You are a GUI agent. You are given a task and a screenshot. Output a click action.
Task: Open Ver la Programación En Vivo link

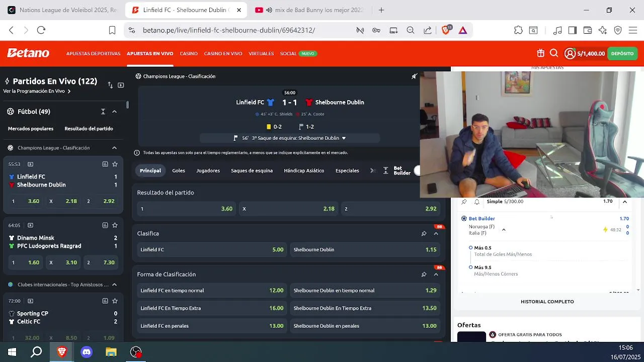coord(37,92)
